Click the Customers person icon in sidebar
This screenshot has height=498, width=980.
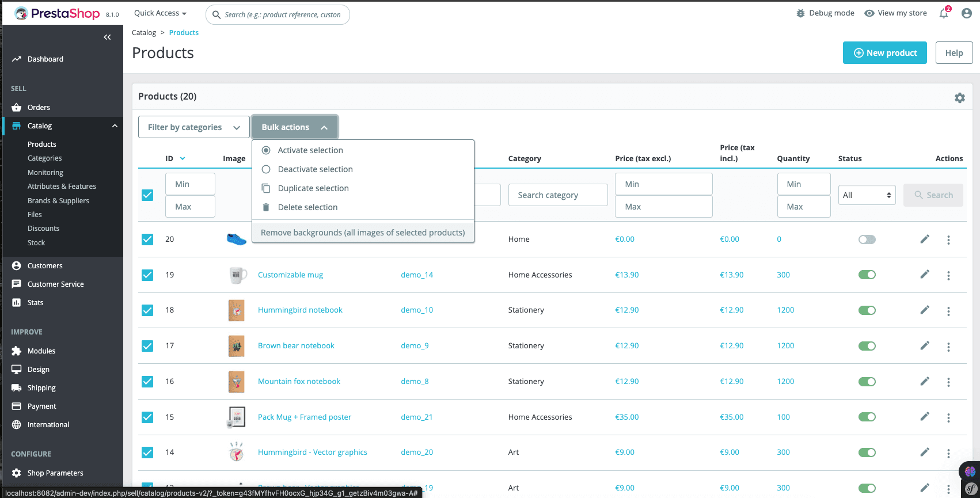(16, 265)
